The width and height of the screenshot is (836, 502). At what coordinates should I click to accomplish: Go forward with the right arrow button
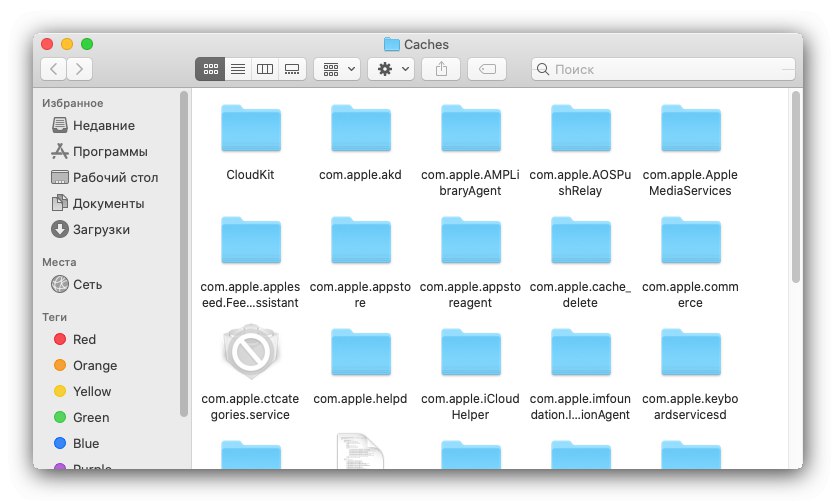79,69
